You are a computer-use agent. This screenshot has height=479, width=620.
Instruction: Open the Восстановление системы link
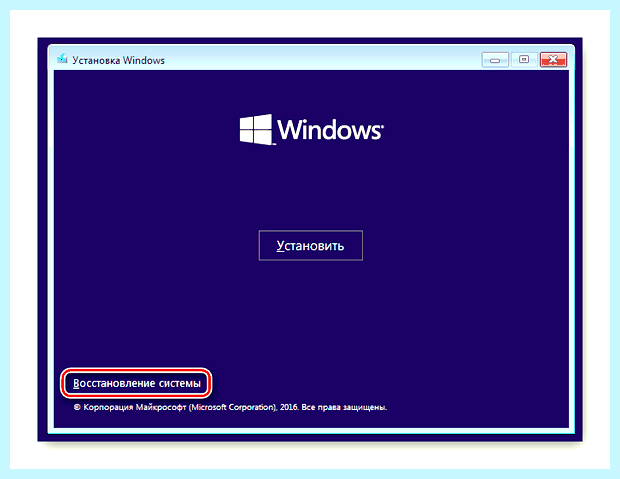[137, 383]
